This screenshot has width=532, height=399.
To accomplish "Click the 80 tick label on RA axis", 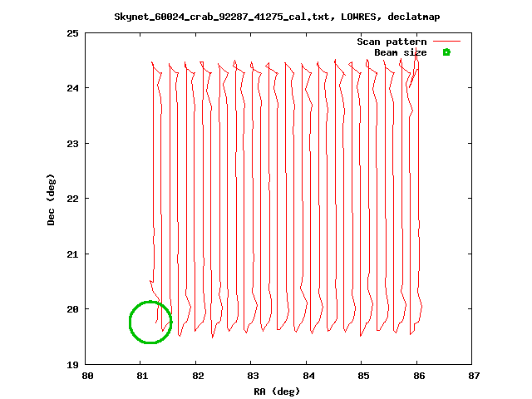I will 87,376.
